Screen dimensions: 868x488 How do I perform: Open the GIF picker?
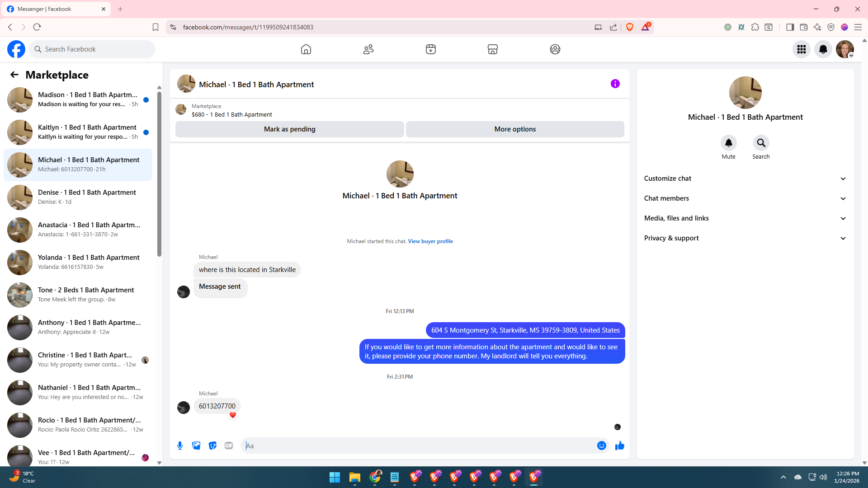(x=229, y=446)
